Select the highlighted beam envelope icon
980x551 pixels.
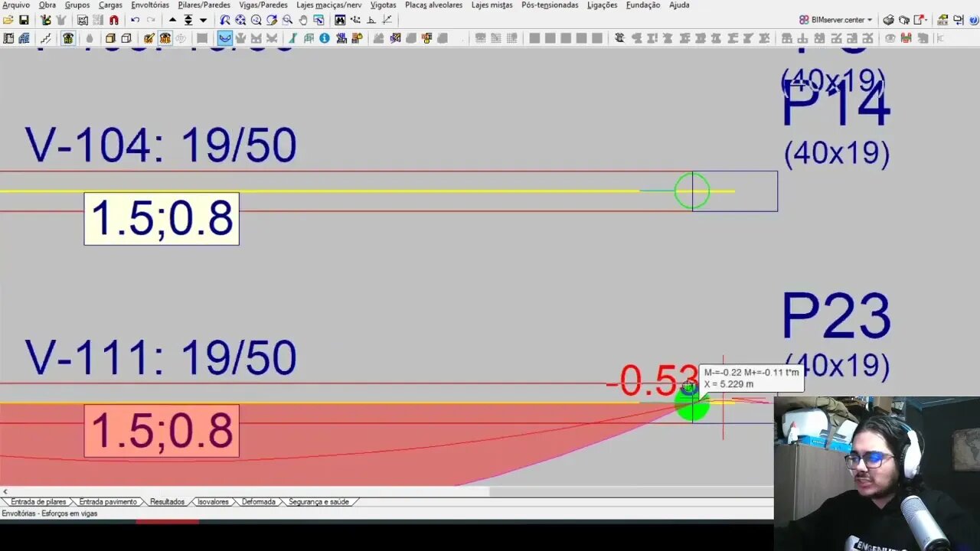[x=224, y=37]
